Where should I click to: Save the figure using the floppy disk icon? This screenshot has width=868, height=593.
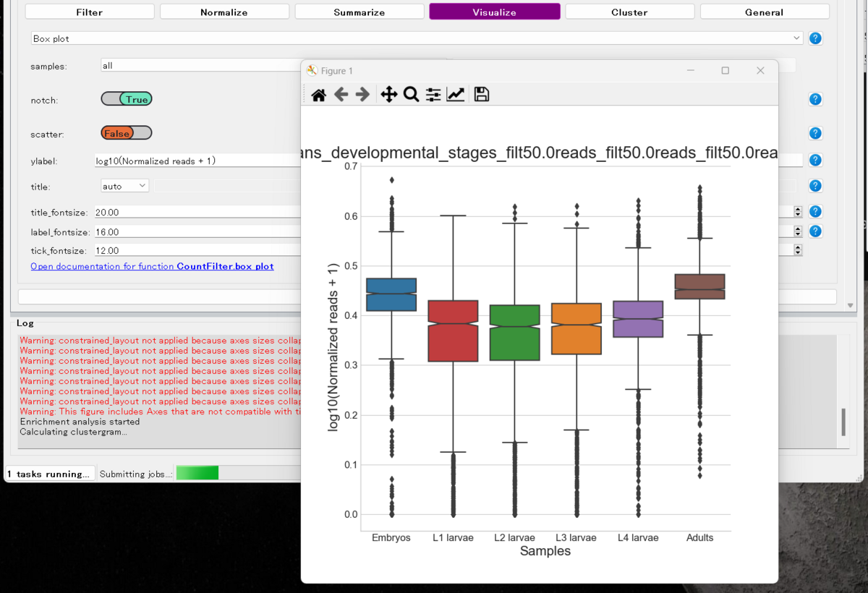click(x=481, y=94)
